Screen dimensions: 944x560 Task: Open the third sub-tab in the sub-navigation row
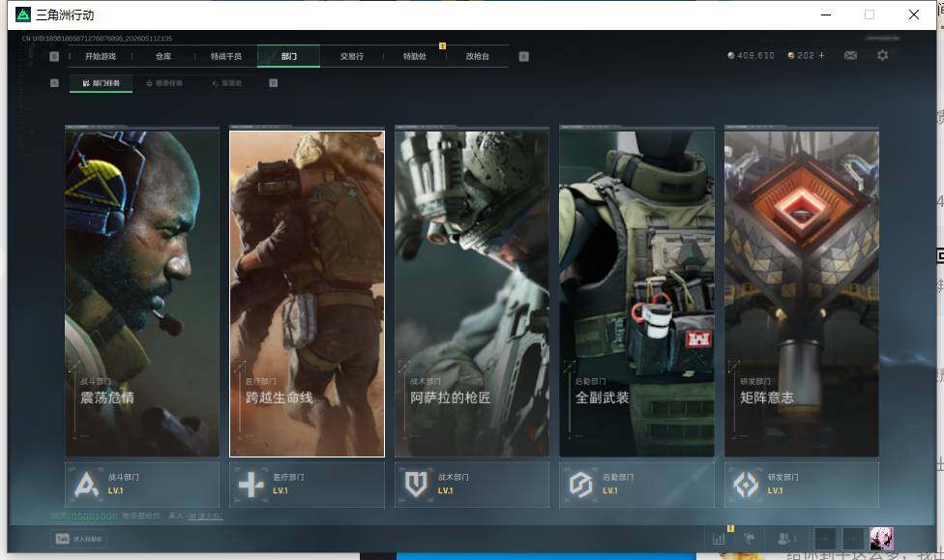(x=227, y=83)
